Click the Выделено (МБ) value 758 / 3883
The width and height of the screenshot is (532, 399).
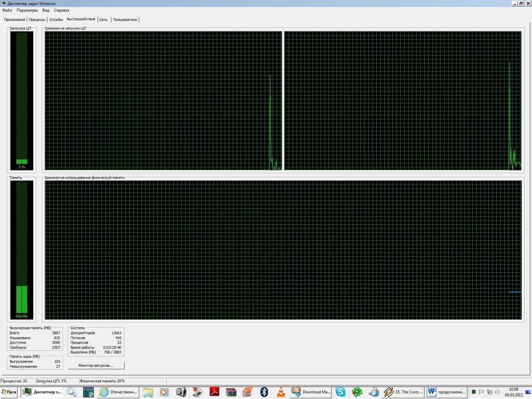coord(112,352)
